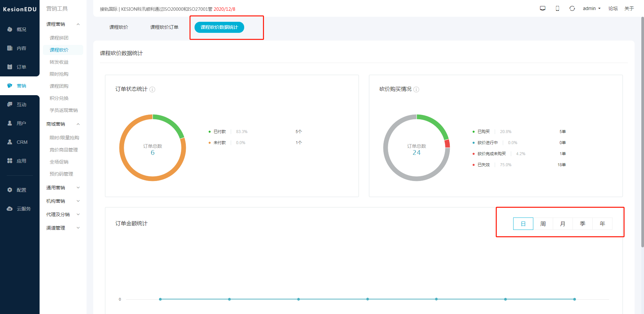Click the red segment in bargain donut
Screen dimensions: 644x314
point(447,144)
